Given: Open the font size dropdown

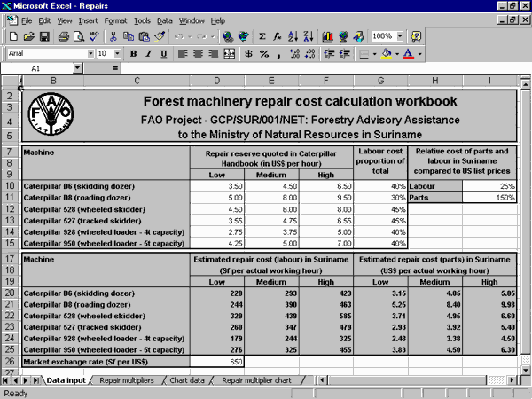Looking at the screenshot, I should point(116,54).
